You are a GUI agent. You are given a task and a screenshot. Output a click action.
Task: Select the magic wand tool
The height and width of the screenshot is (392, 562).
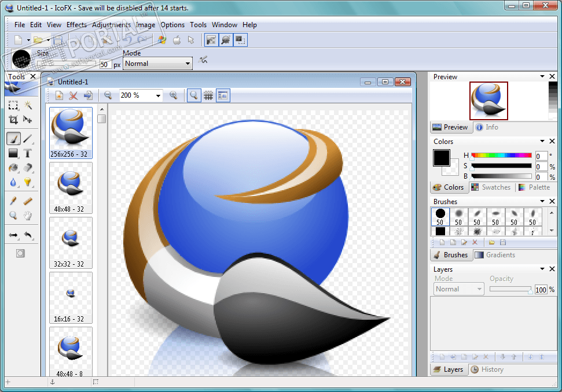click(28, 105)
